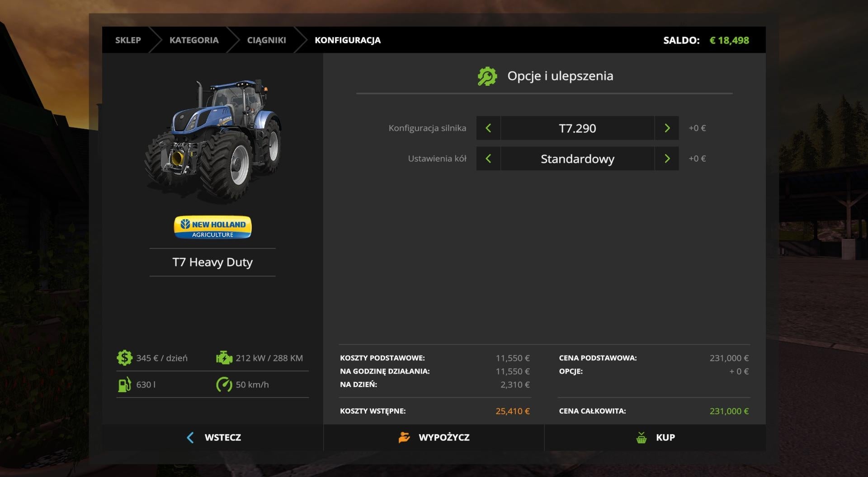
Task: Select previous engine configuration arrow
Action: [488, 128]
